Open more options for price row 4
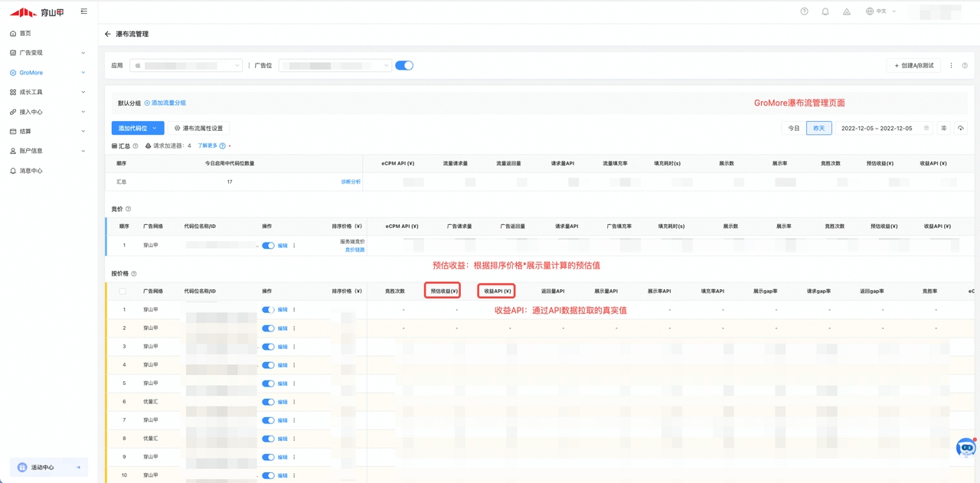 [294, 365]
